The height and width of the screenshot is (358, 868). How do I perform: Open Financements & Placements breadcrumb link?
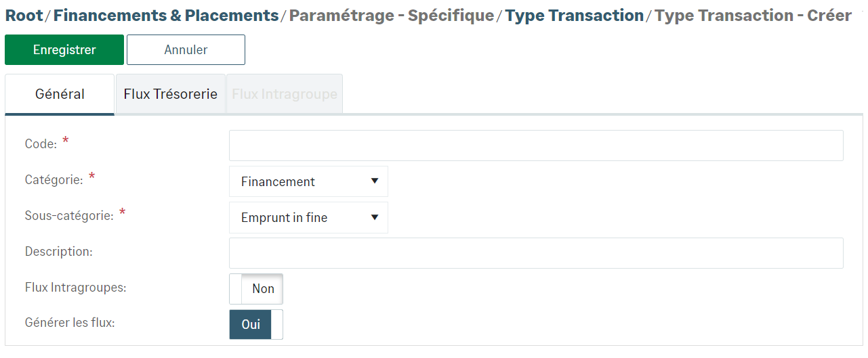[166, 16]
